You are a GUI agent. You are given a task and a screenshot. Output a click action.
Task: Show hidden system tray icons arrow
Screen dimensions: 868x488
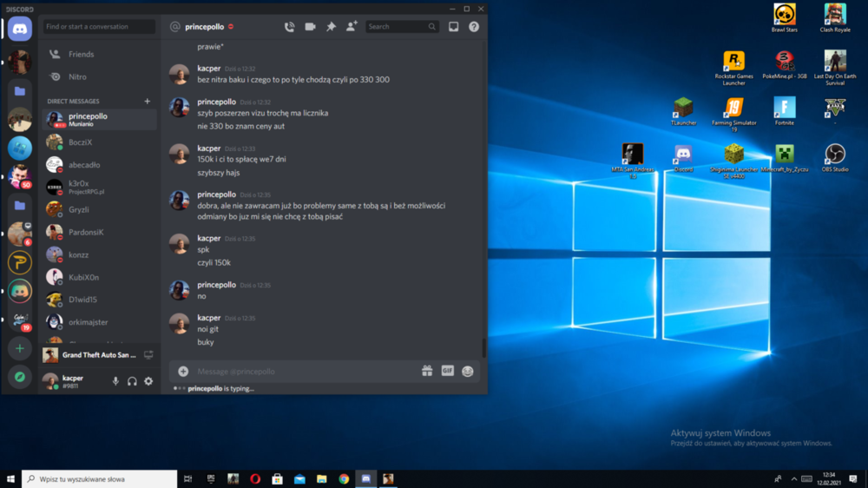click(x=794, y=479)
